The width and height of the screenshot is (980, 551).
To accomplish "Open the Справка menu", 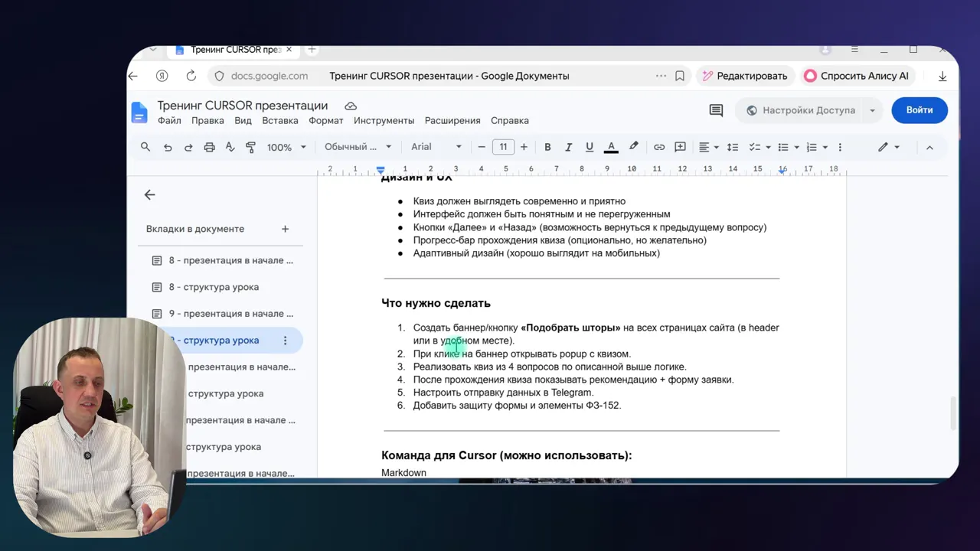I will pyautogui.click(x=510, y=120).
